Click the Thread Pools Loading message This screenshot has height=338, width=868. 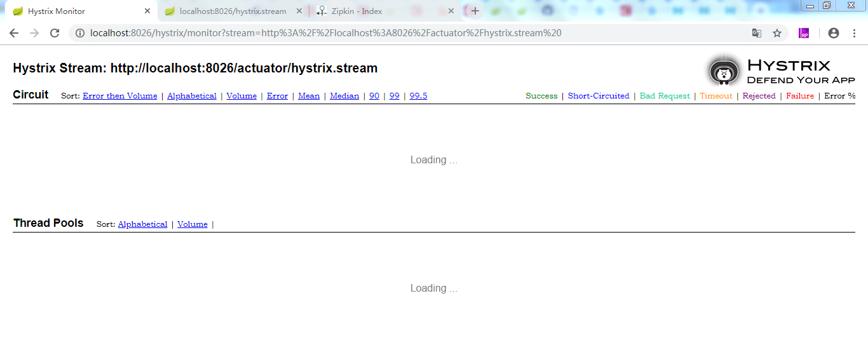[434, 288]
